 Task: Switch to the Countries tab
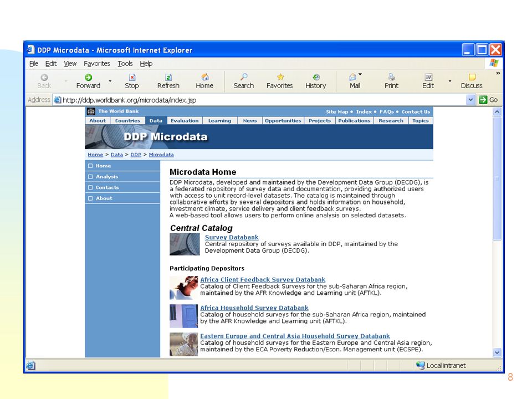pos(127,120)
